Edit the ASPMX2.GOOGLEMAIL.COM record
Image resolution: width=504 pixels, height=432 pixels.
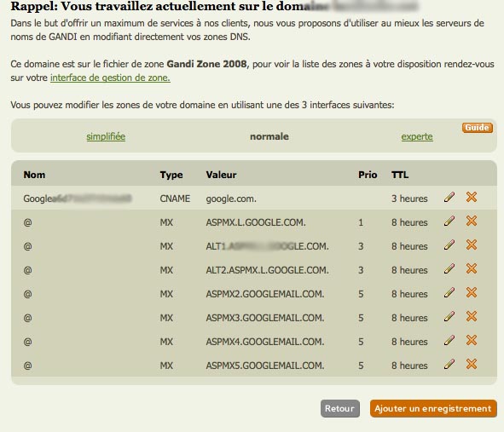(x=449, y=292)
